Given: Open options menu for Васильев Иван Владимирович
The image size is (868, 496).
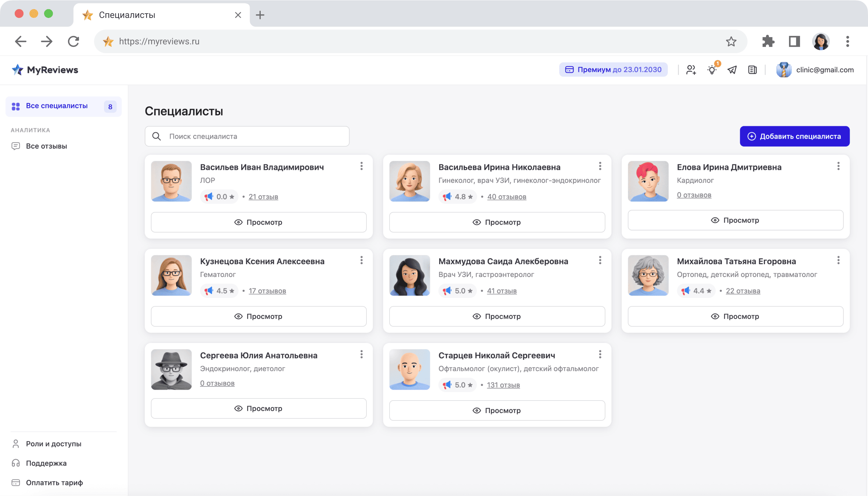Looking at the screenshot, I should tap(362, 166).
